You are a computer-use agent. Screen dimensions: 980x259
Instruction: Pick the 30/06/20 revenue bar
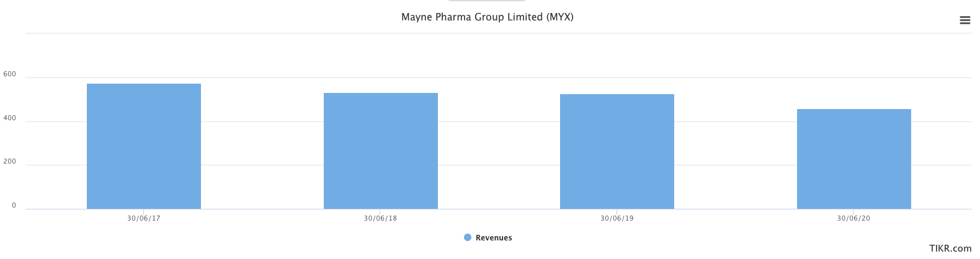pyautogui.click(x=854, y=159)
